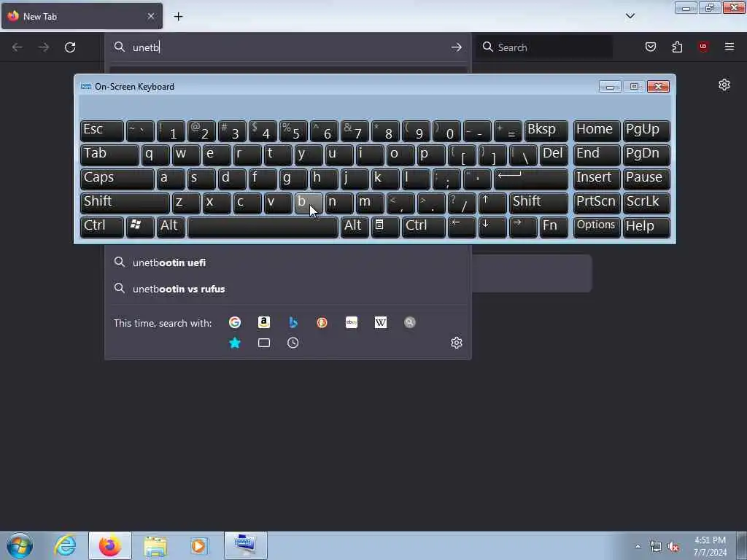This screenshot has width=747, height=560.
Task: Open keyboard Help
Action: 646,227
